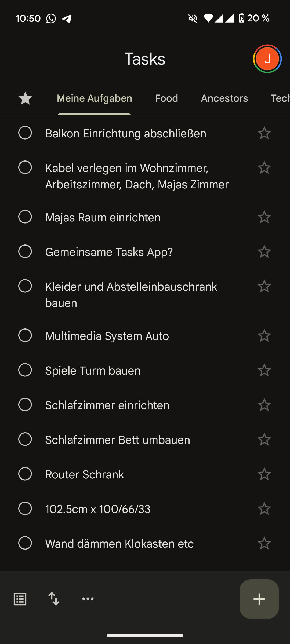This screenshot has width=290, height=644.
Task: Mark Wand dämmen Klokasten etc done
Action: 25,543
